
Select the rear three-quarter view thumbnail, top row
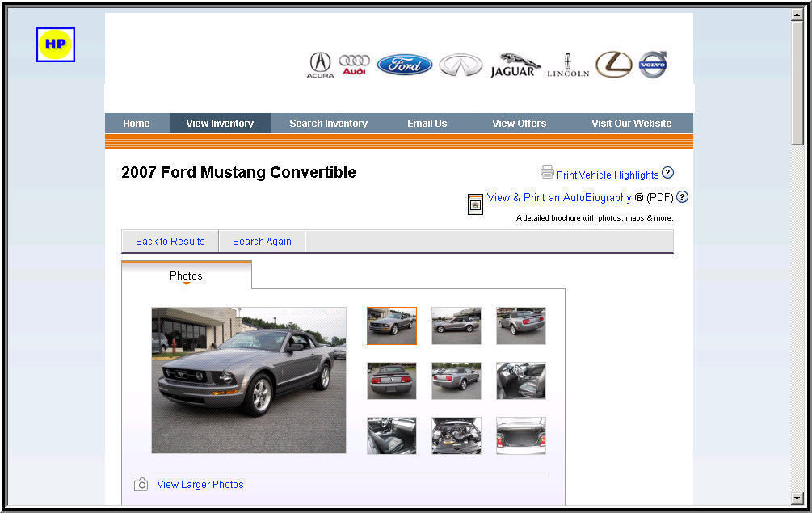coord(521,326)
